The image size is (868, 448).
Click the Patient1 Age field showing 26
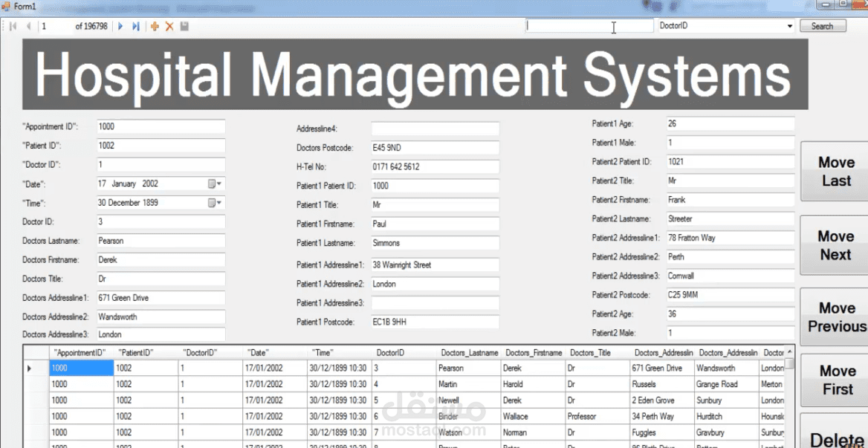pyautogui.click(x=731, y=124)
